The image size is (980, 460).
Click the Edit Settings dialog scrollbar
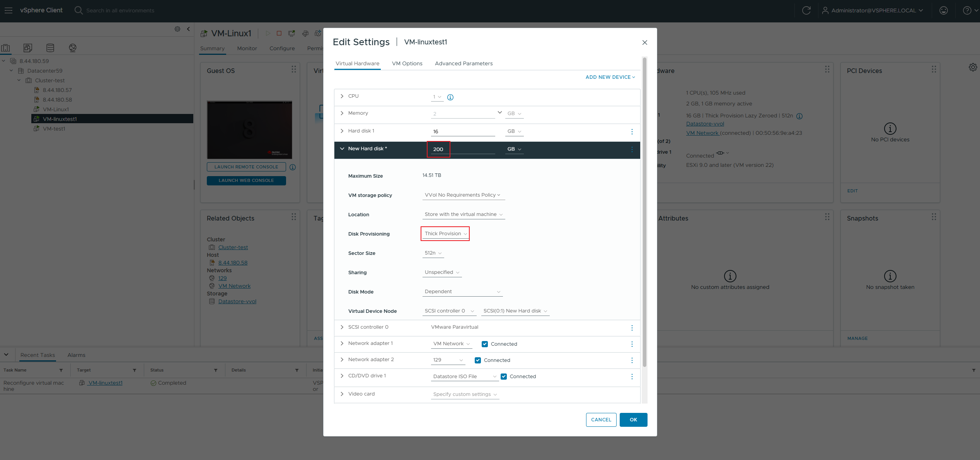point(644,212)
